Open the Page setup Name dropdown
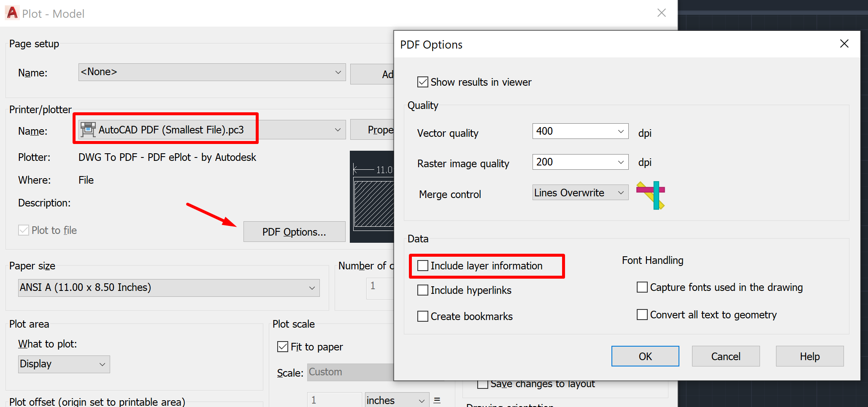This screenshot has width=868, height=407. click(x=337, y=72)
